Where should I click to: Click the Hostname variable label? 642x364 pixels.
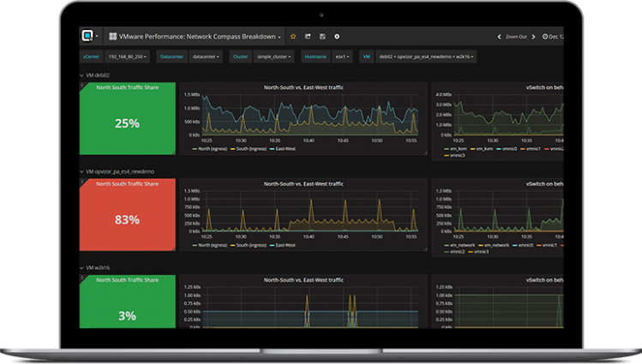pos(315,57)
